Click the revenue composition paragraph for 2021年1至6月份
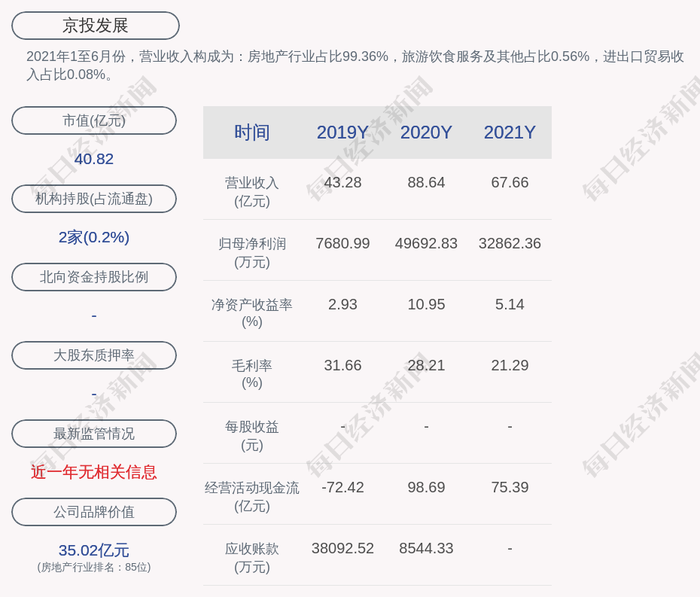This screenshot has width=700, height=597. [x=355, y=65]
